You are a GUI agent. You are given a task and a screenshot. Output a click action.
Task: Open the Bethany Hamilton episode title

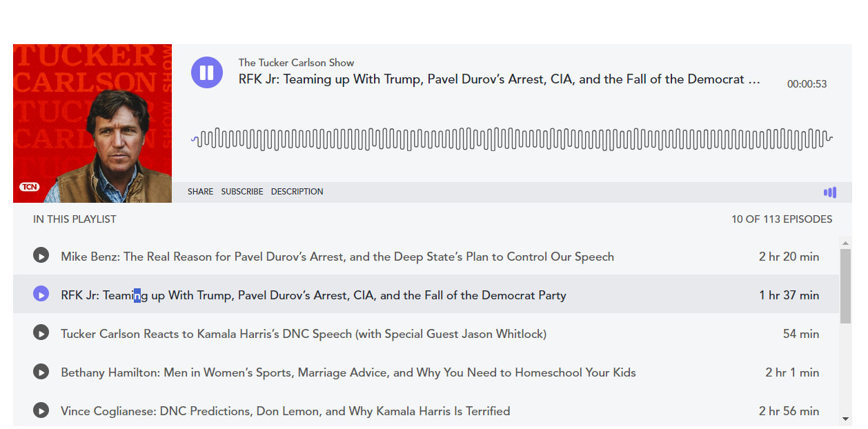click(348, 372)
